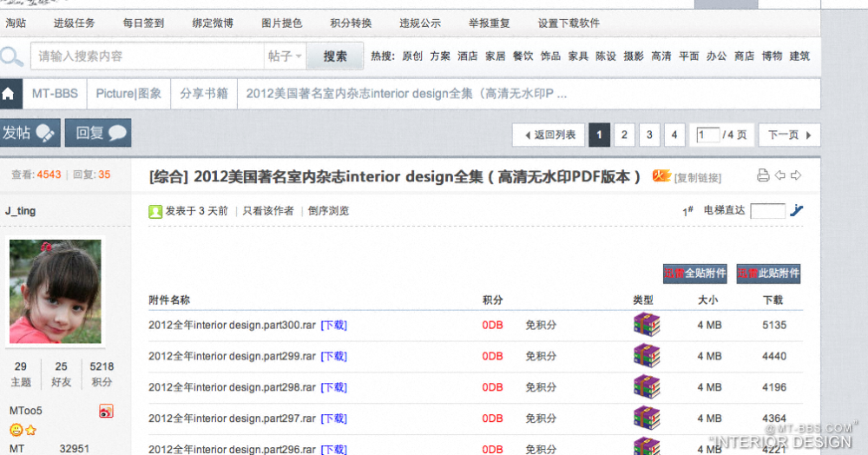Go to page 2
The image size is (868, 455).
pos(624,135)
